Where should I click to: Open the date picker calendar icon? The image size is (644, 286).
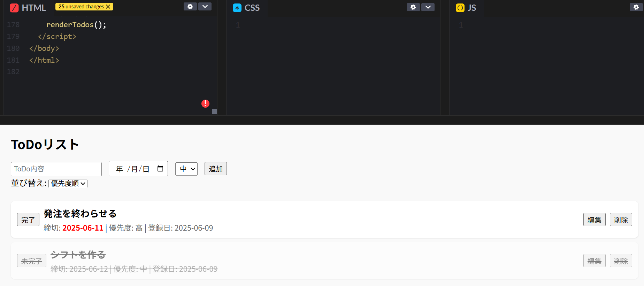pyautogui.click(x=160, y=169)
